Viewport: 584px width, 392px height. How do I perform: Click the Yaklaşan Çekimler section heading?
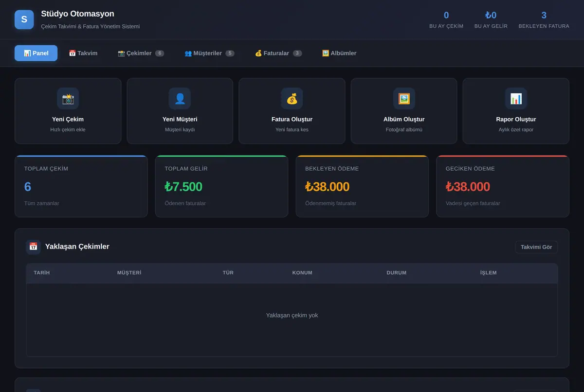(x=77, y=247)
